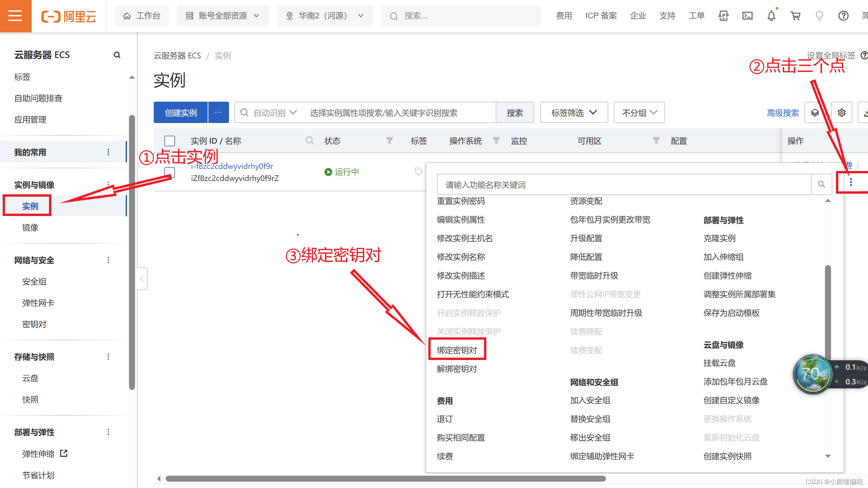Screen dimensions: 868x488
Task: Click the magnifier icon in ECS sidebar
Action: 117,55
